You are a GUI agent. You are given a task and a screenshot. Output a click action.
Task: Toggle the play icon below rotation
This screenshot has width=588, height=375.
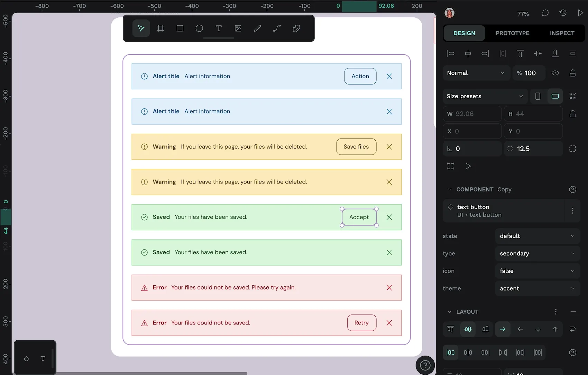pos(468,166)
